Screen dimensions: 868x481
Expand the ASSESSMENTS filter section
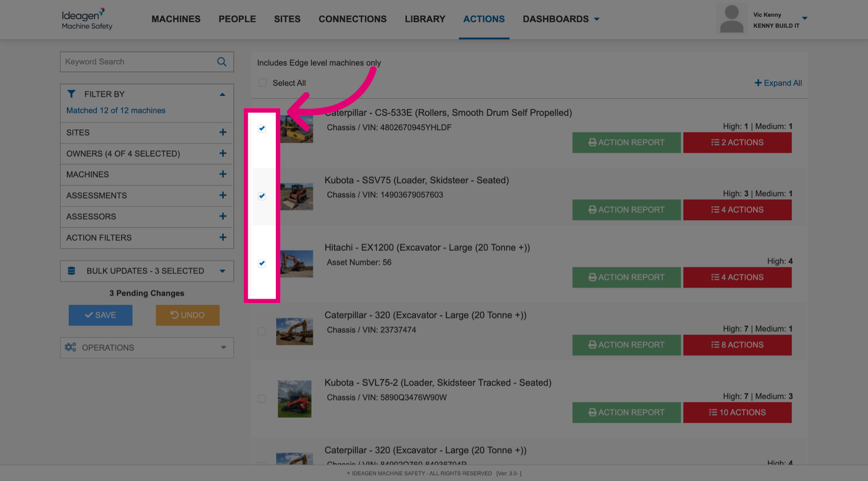coord(147,196)
